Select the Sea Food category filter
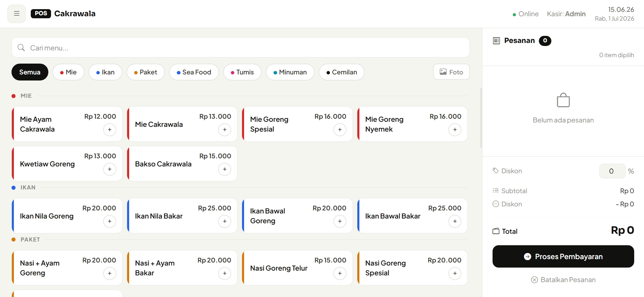644x297 pixels. pyautogui.click(x=194, y=72)
